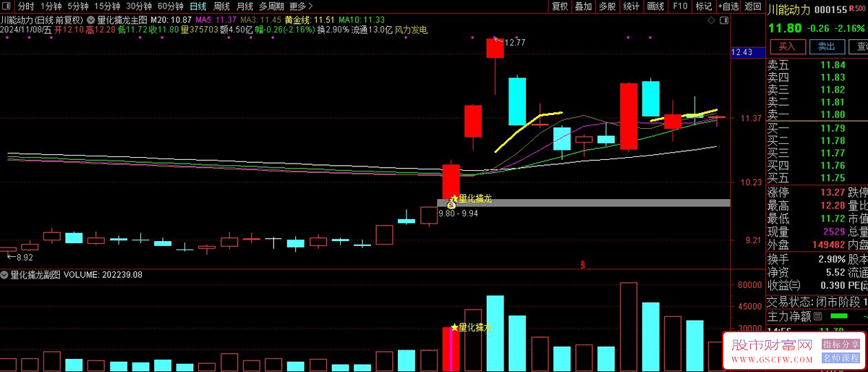Click the 名师课程 button
The height and width of the screenshot is (372, 868).
click(841, 358)
